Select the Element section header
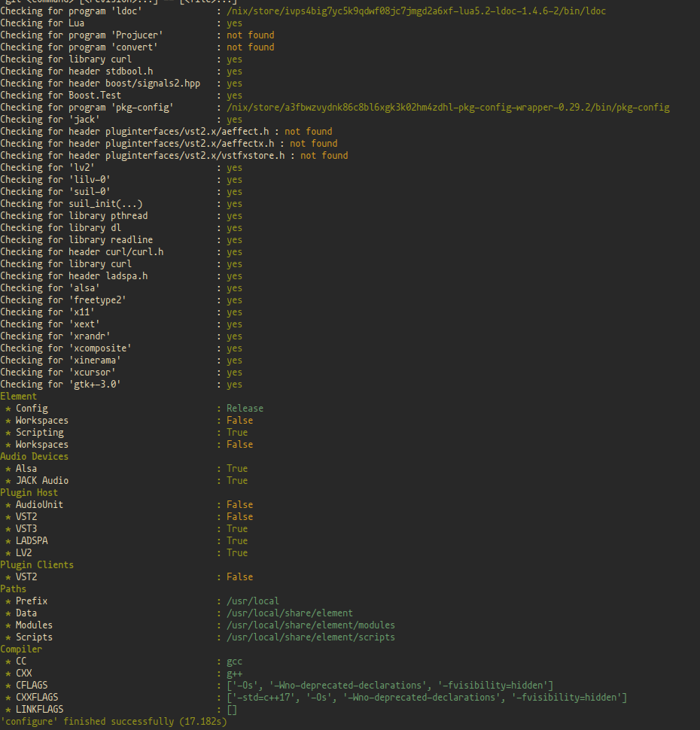The width and height of the screenshot is (700, 730). [19, 396]
